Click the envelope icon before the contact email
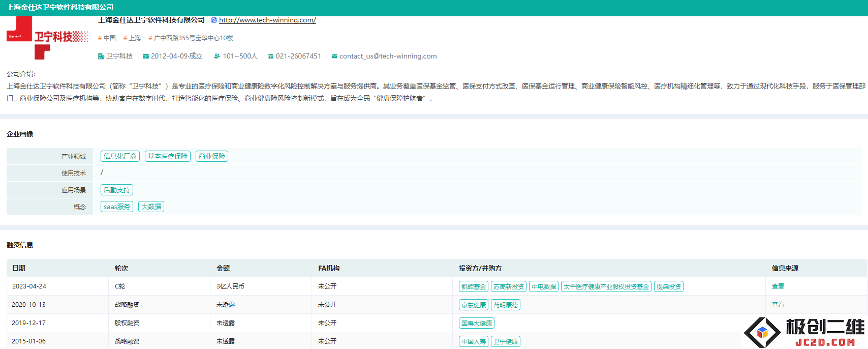This screenshot has width=868, height=349. pos(334,56)
